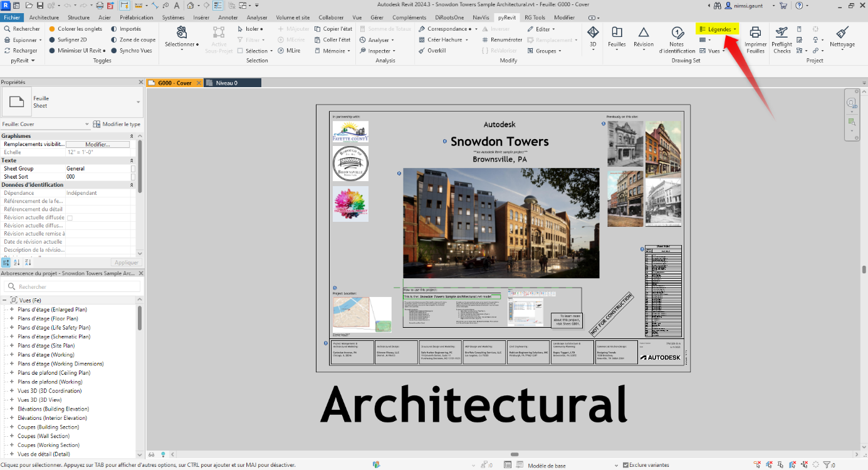Switch to the Niveau 0 view tab
Screen dimensions: 868x470
click(226, 83)
